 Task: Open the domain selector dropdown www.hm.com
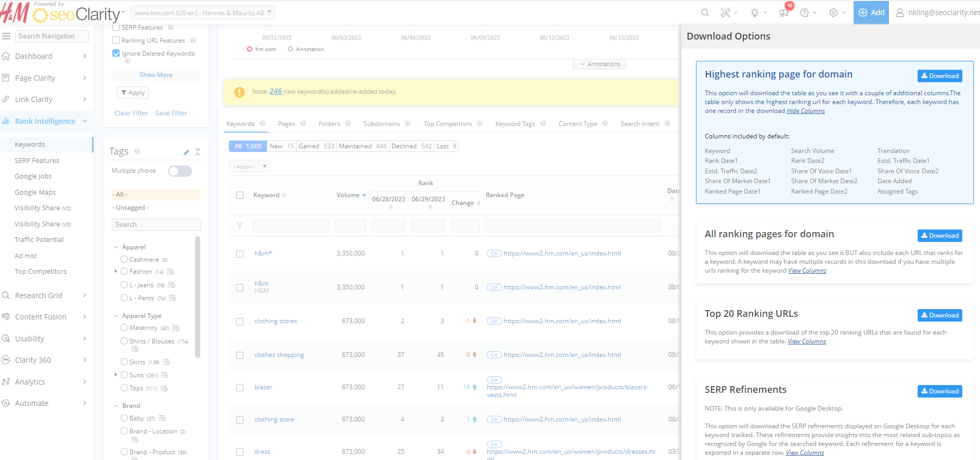pyautogui.click(x=203, y=12)
